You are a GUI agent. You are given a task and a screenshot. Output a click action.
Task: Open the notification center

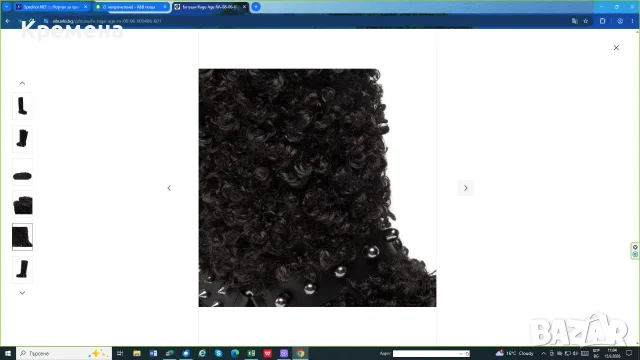(x=629, y=353)
